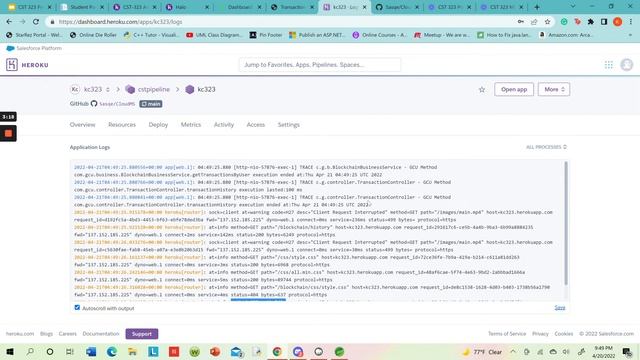640x360 pixels.
Task: Click the Heroku logo icon
Action: point(12,64)
